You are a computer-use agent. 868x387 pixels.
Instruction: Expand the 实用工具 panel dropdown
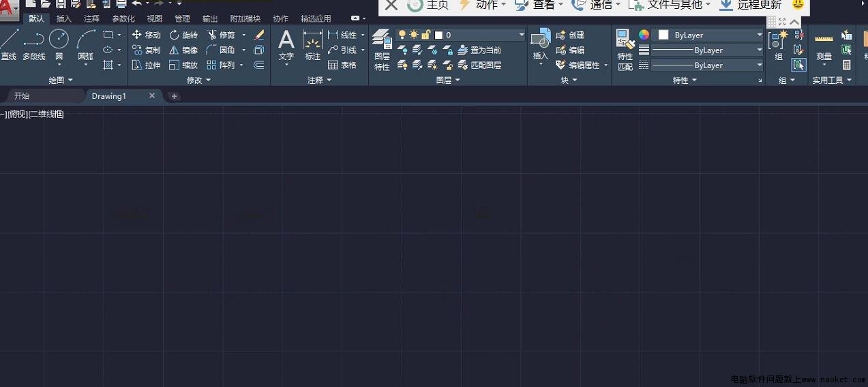click(x=832, y=80)
